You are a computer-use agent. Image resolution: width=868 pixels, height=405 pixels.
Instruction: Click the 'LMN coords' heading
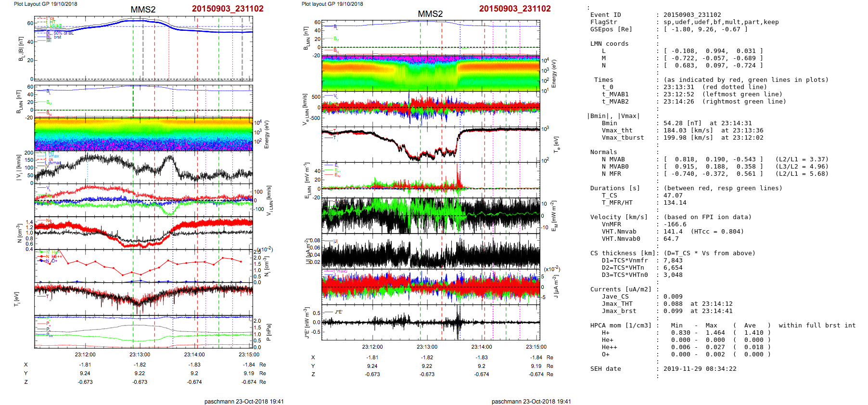coord(609,44)
